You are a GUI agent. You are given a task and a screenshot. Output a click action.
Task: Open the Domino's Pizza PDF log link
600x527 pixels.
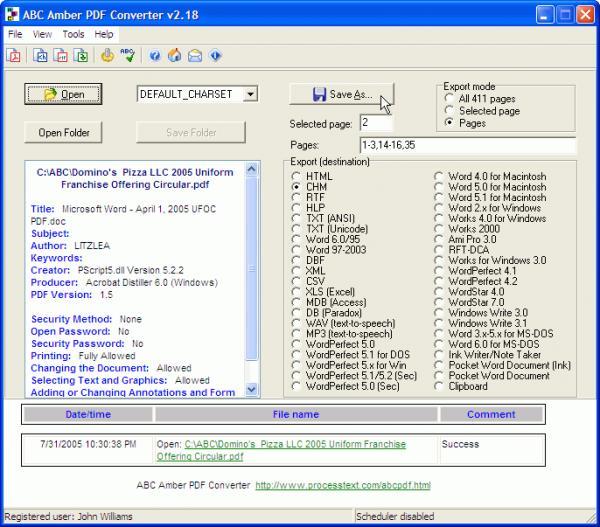[x=281, y=450]
